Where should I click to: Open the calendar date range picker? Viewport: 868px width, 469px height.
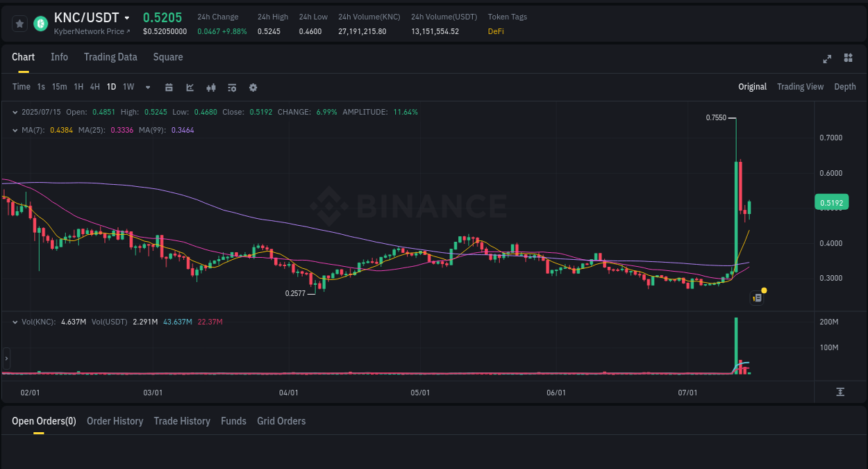(x=169, y=88)
